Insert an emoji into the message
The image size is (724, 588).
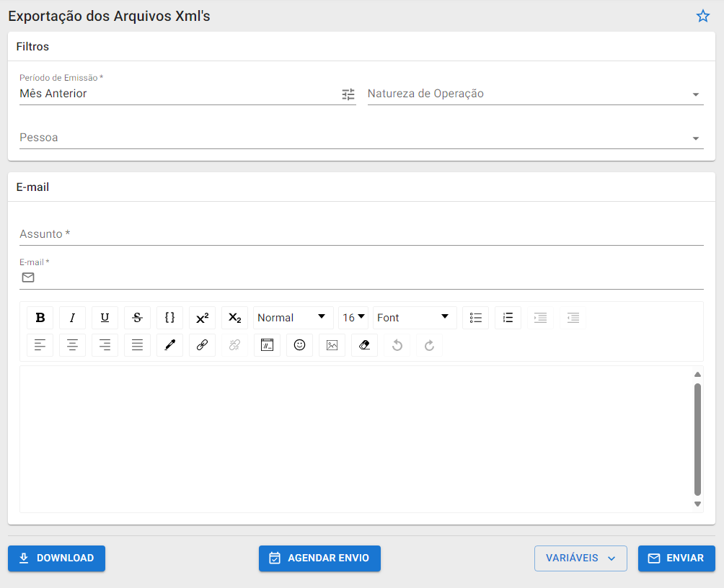[x=299, y=345]
